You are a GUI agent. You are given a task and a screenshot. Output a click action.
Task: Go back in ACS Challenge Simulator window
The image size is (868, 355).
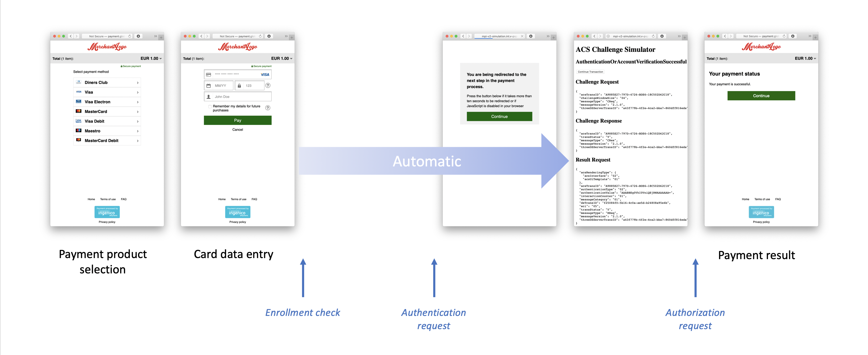pyautogui.click(x=594, y=36)
